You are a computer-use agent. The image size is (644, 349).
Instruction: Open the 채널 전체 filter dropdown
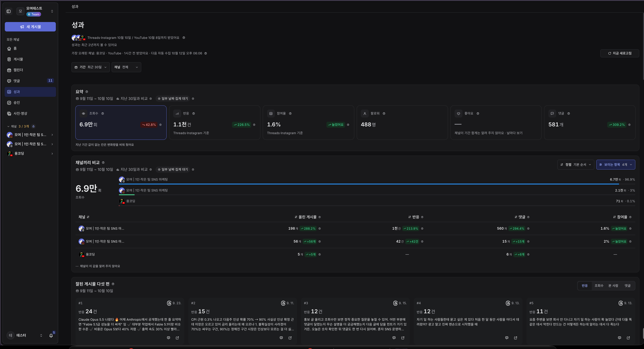click(x=126, y=67)
